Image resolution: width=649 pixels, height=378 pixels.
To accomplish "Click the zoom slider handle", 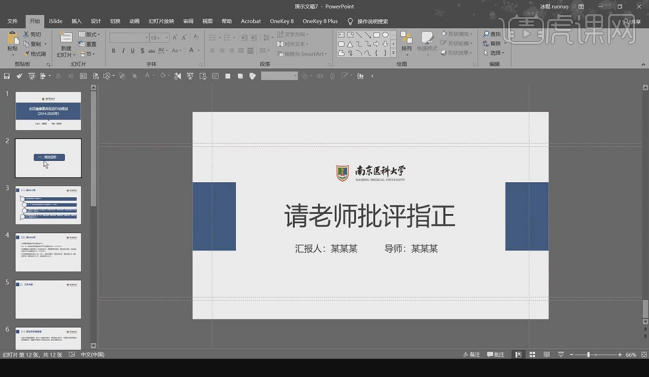I will pos(589,355).
